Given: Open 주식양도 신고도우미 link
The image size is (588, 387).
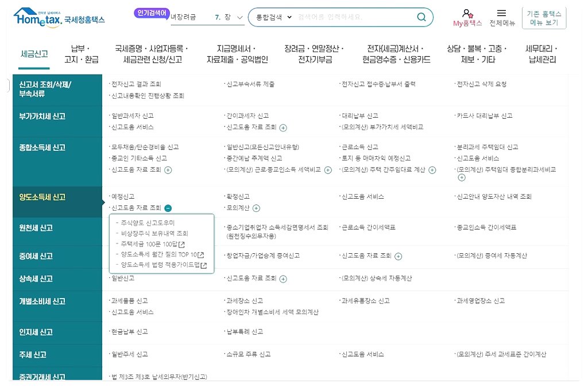Looking at the screenshot, I should coord(148,223).
